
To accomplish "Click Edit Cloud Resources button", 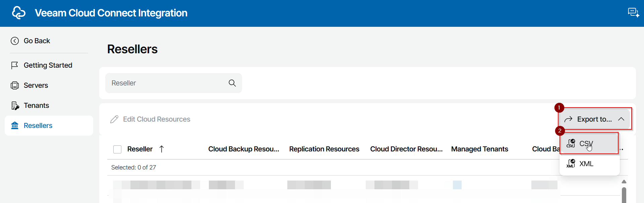I will coord(150,119).
